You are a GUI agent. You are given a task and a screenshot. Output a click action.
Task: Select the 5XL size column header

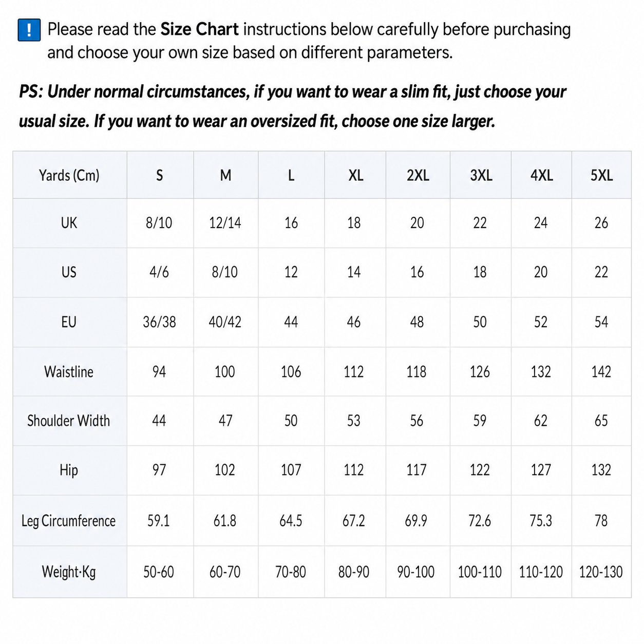[601, 175]
